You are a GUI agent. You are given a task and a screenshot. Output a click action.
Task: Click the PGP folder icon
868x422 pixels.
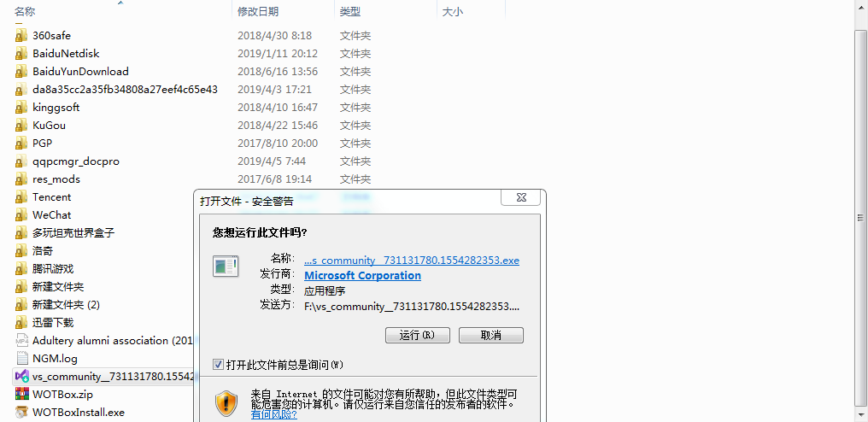click(x=21, y=144)
